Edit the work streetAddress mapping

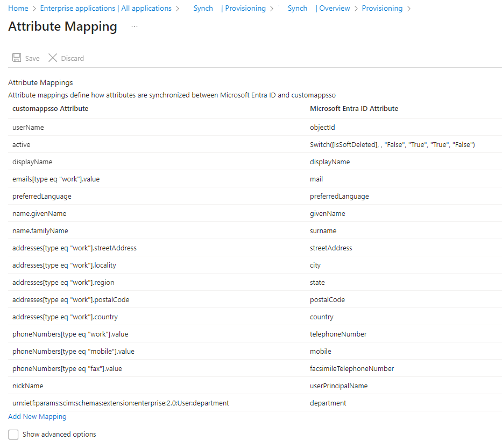(74, 248)
